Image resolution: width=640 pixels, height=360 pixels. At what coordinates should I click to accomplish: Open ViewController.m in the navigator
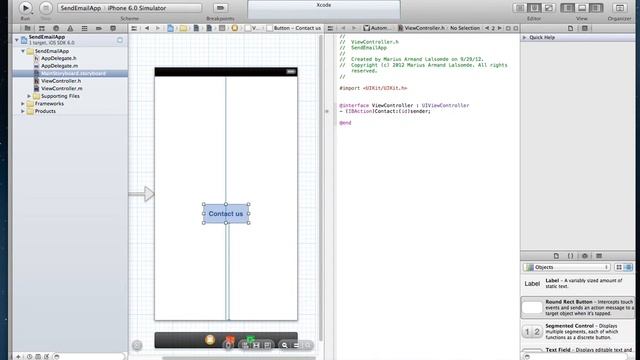point(61,88)
